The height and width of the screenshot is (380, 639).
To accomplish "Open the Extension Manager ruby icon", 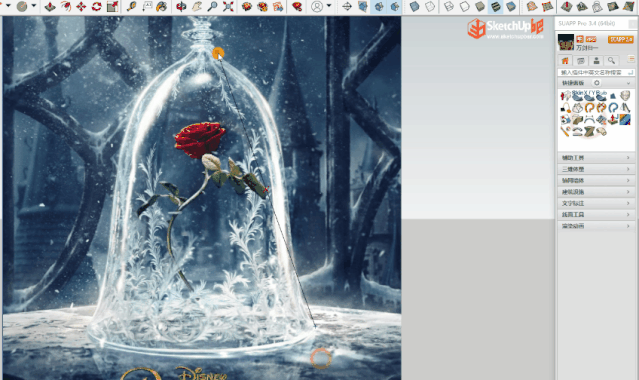I will click(297, 7).
